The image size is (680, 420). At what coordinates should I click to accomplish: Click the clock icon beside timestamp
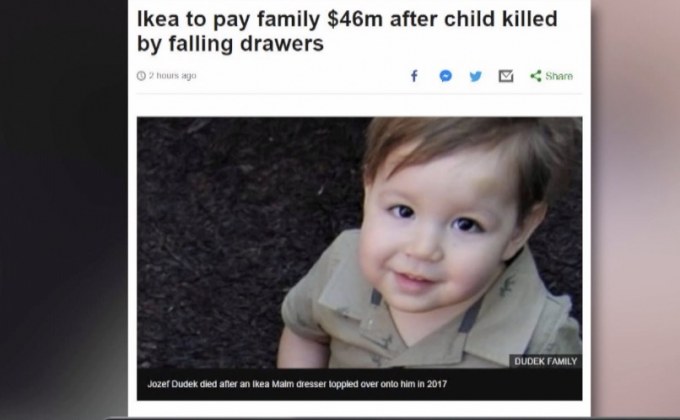coord(141,76)
